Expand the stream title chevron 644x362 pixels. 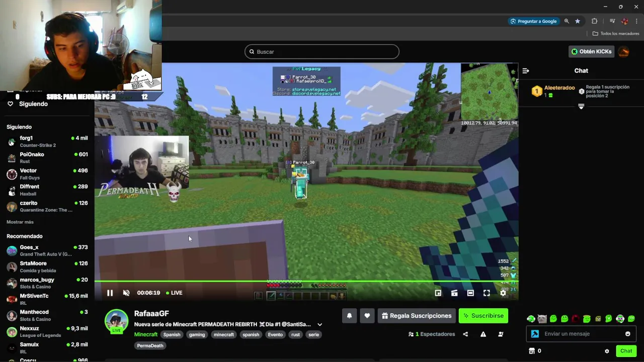[x=319, y=325]
